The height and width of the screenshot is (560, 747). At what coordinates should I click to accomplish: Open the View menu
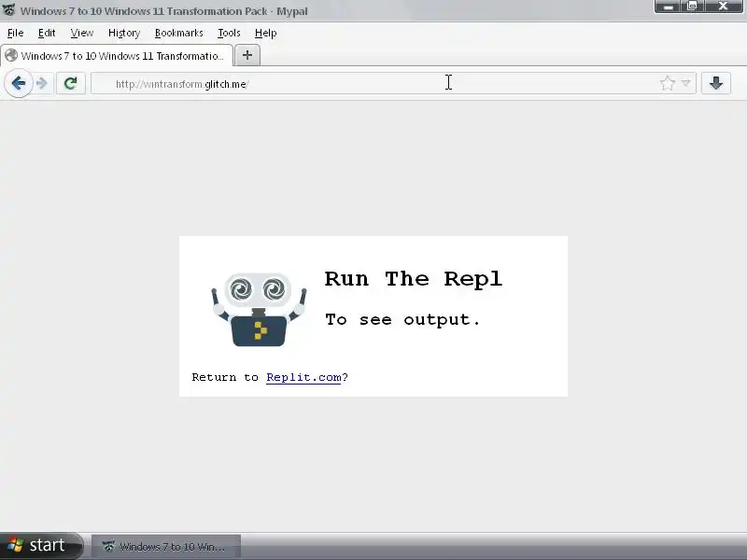tap(82, 33)
